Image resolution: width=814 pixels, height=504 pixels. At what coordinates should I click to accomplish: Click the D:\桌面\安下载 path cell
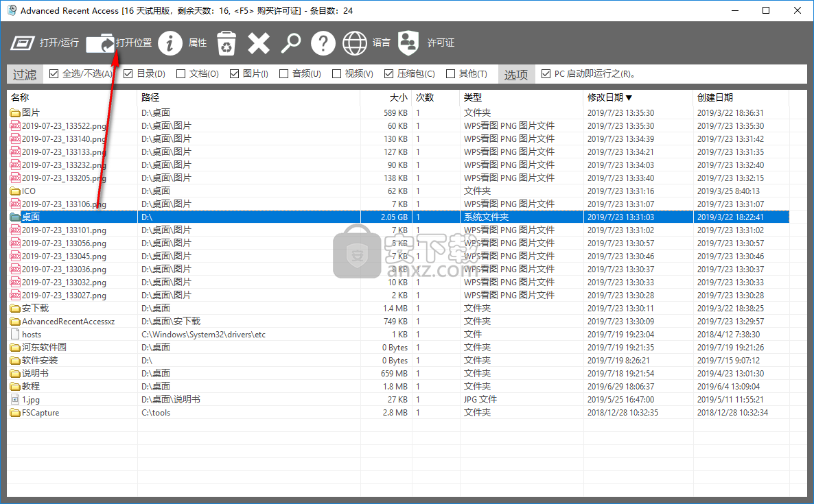click(171, 321)
